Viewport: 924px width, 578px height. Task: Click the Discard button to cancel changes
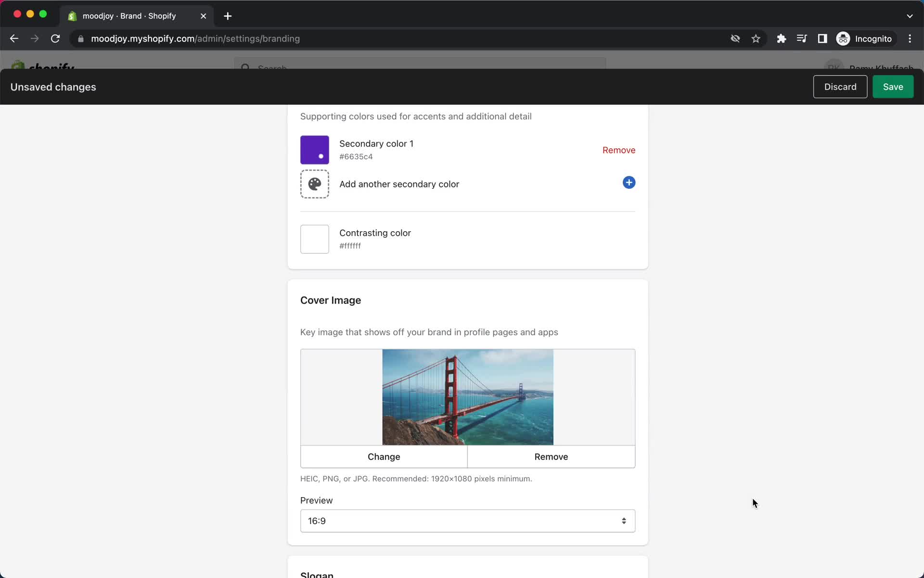840,87
